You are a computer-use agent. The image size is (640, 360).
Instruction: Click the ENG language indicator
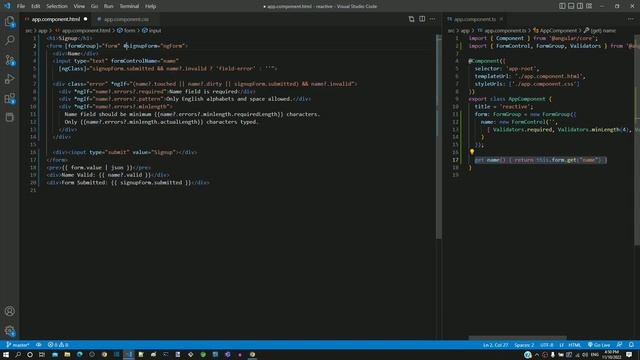(594, 355)
